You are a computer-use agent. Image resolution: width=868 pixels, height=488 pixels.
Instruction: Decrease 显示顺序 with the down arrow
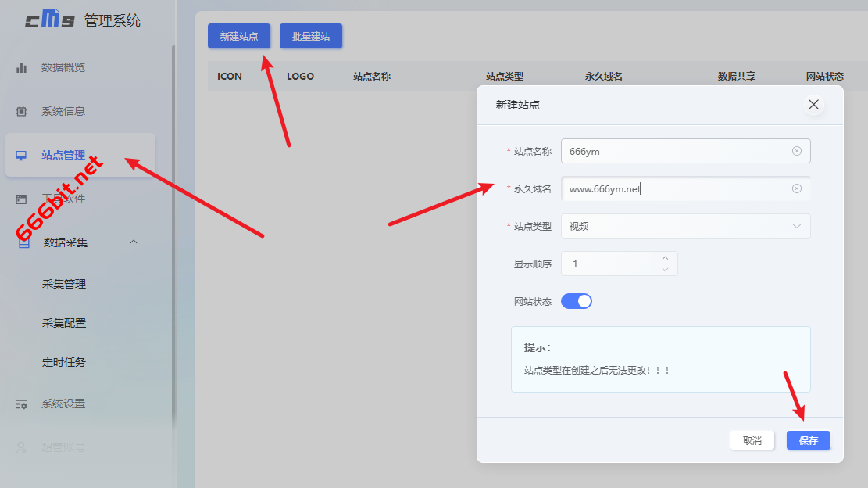pos(665,270)
